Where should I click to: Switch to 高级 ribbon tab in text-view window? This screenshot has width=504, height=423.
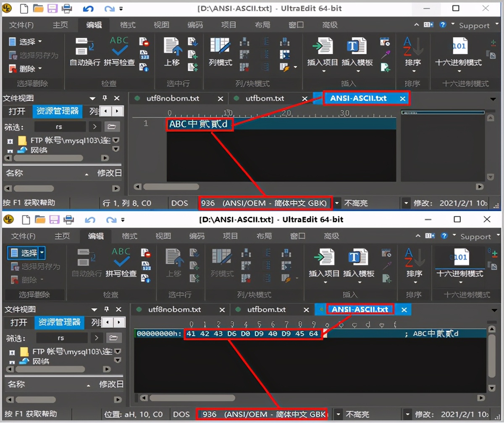pos(330,25)
